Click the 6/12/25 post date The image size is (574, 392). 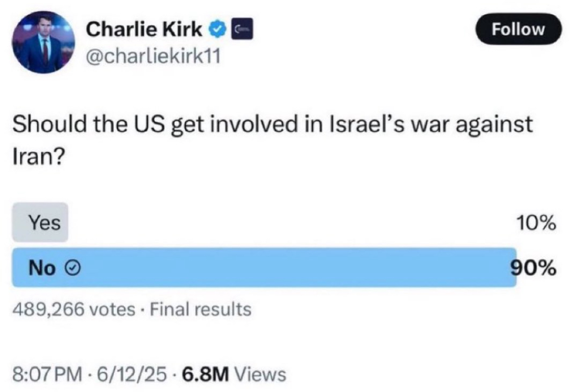click(132, 375)
